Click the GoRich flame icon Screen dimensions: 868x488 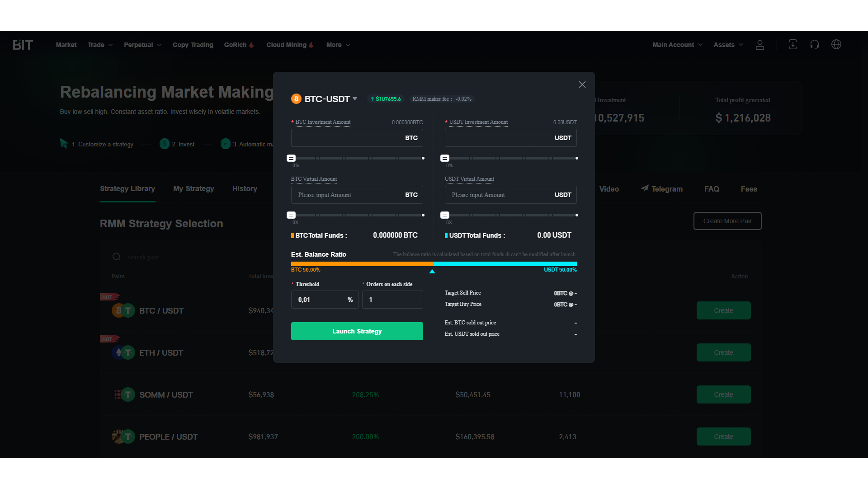pos(251,45)
